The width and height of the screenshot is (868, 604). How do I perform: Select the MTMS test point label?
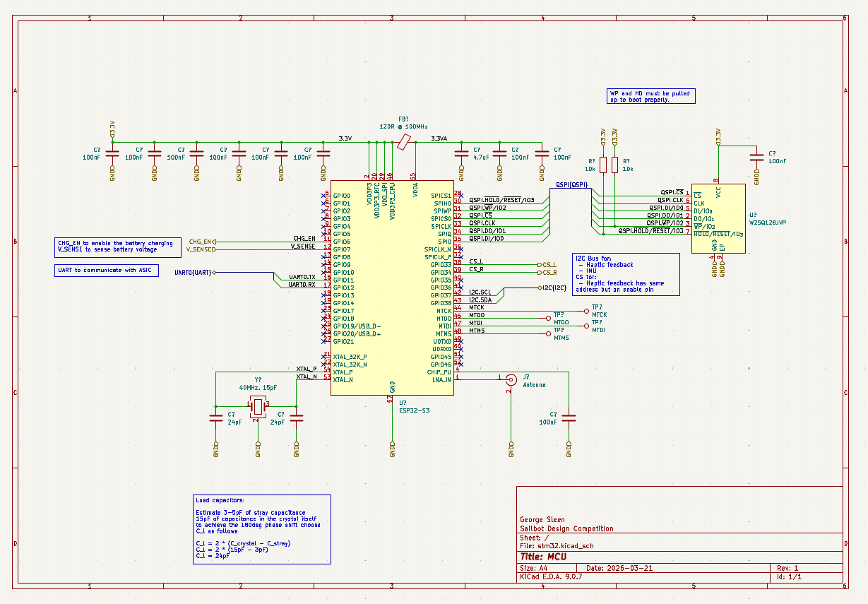(561, 338)
